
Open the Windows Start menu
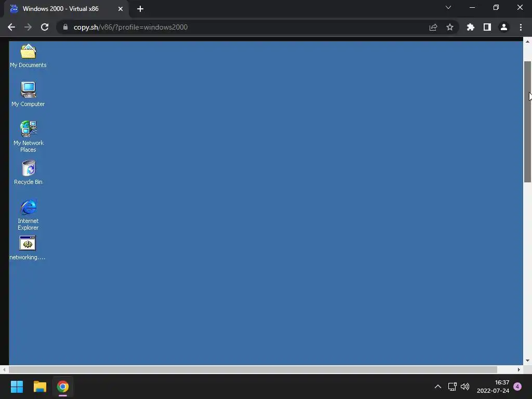17,387
